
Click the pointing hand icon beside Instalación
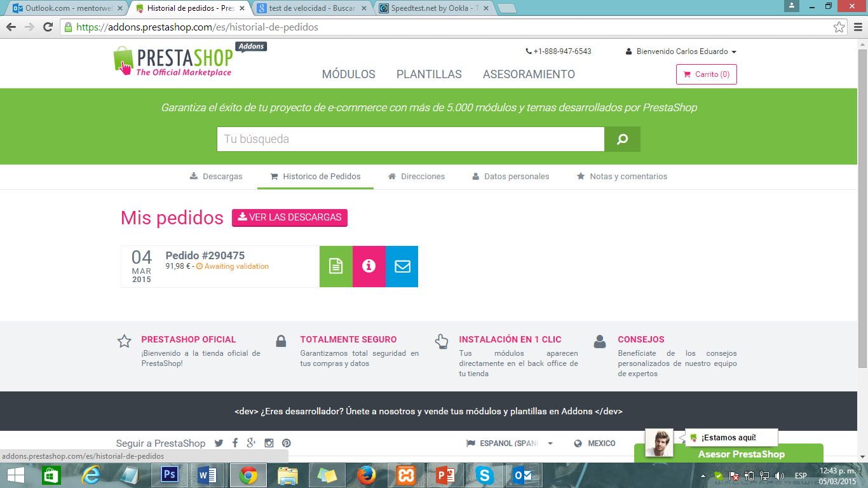[x=442, y=342]
